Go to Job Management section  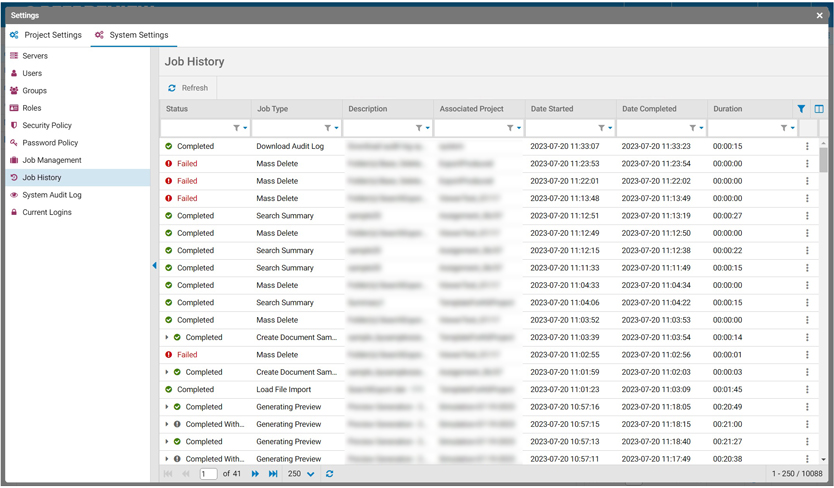(52, 160)
